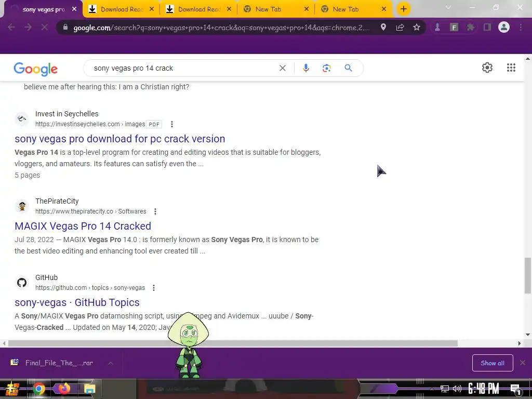This screenshot has height=399, width=532.
Task: Open Google Lens image search
Action: pos(327,68)
